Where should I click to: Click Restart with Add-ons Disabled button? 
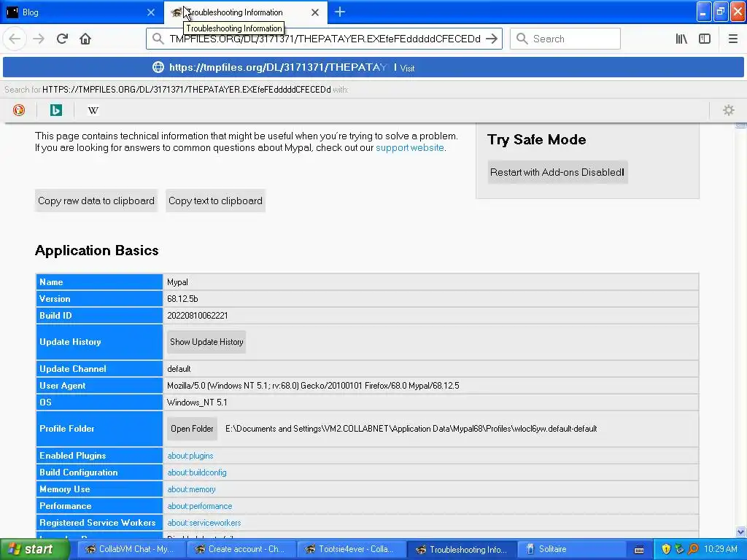pyautogui.click(x=557, y=172)
